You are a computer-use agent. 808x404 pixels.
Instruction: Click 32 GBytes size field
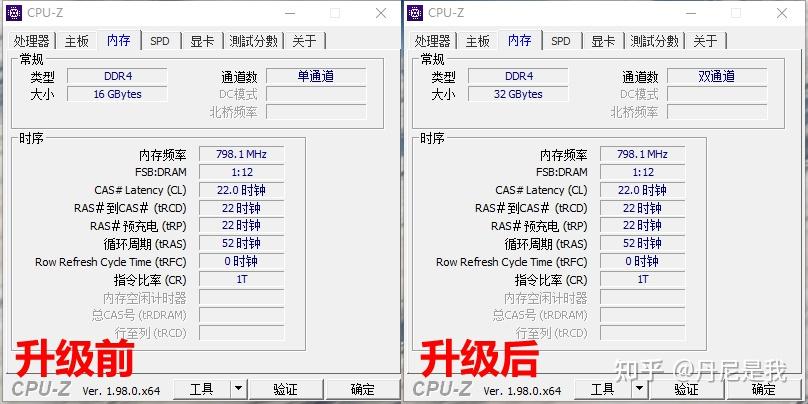tap(518, 94)
